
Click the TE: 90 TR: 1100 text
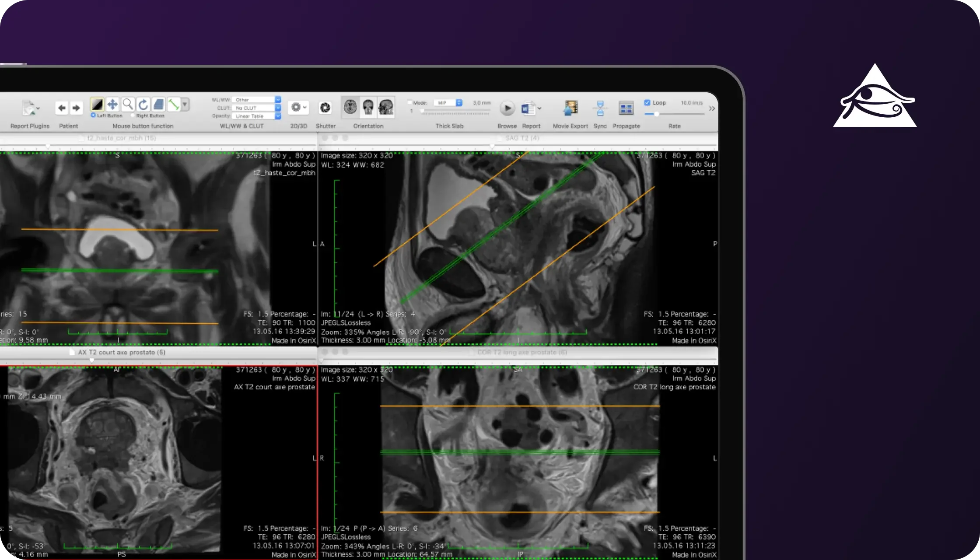[x=286, y=323]
